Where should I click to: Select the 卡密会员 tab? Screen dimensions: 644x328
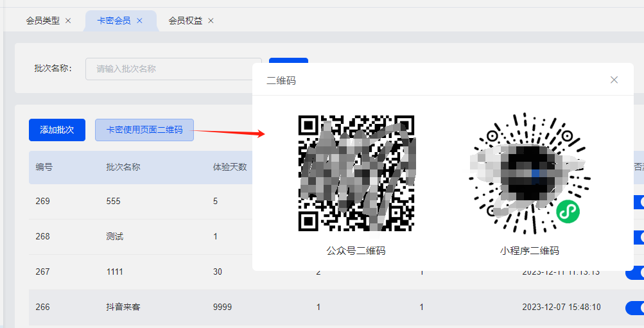tap(114, 21)
